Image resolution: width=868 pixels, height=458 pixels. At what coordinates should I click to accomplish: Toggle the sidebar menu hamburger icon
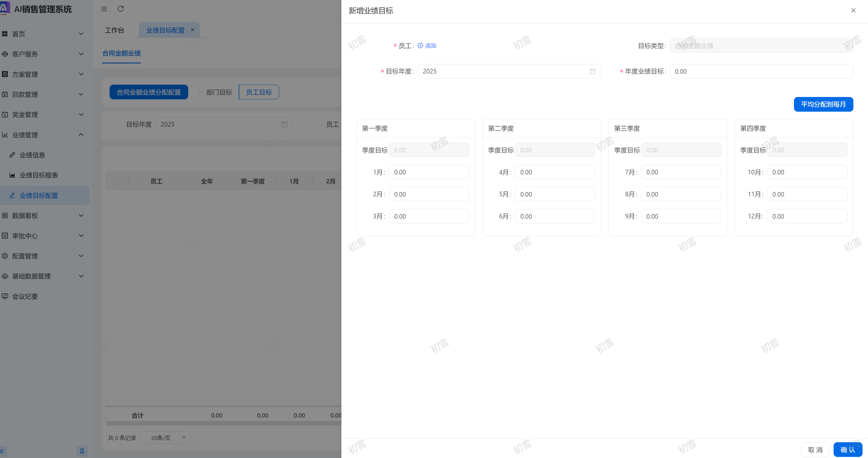pos(104,9)
